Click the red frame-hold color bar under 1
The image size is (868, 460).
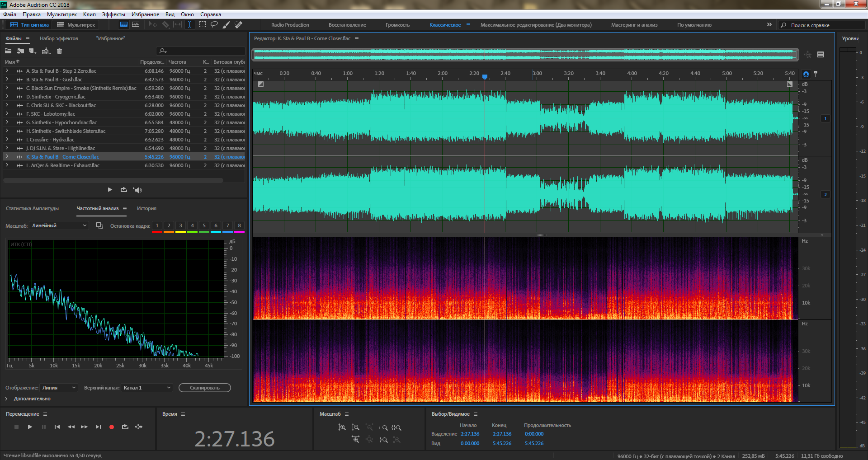coord(157,232)
